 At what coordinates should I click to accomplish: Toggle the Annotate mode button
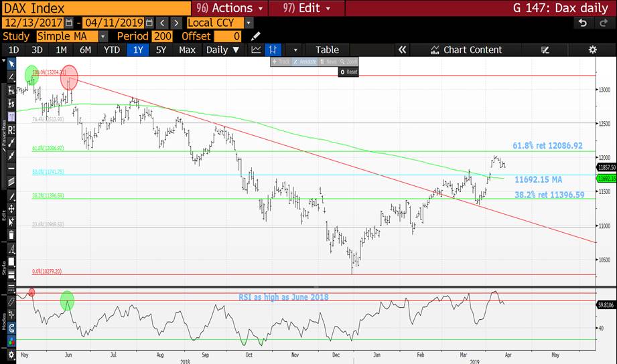(x=305, y=62)
